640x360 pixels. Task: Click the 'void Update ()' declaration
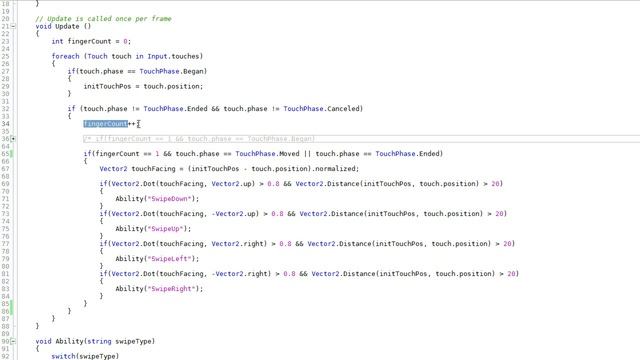click(63, 27)
